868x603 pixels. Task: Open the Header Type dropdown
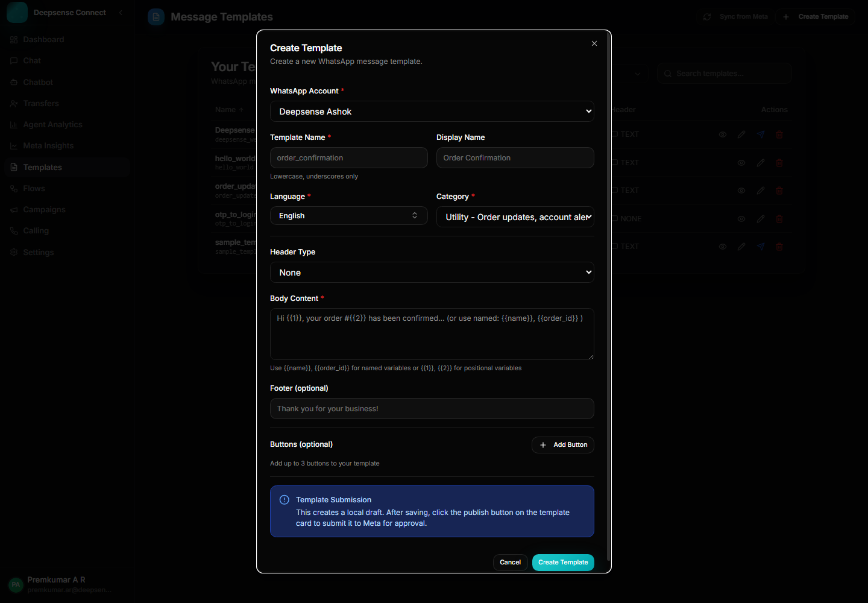432,272
